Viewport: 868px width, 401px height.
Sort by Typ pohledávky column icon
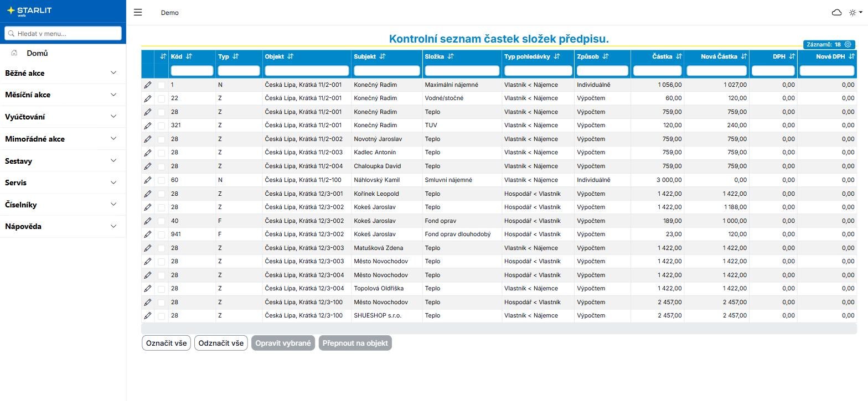[557, 56]
